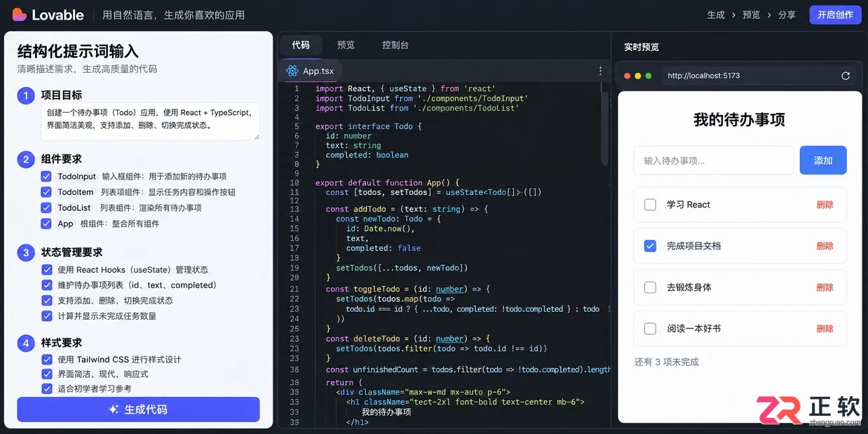Click the step 4 number badge
The width and height of the screenshot is (868, 434).
[26, 343]
